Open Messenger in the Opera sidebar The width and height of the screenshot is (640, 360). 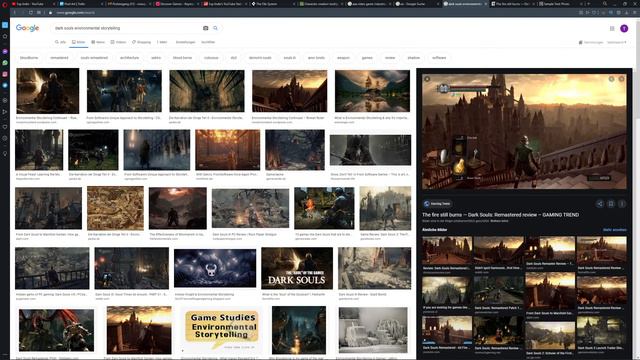5,51
